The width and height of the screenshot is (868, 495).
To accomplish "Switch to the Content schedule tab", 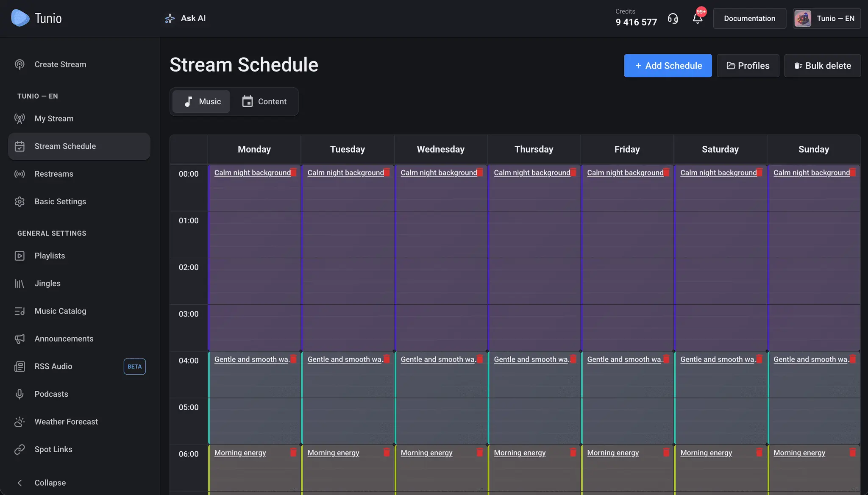I will point(264,101).
